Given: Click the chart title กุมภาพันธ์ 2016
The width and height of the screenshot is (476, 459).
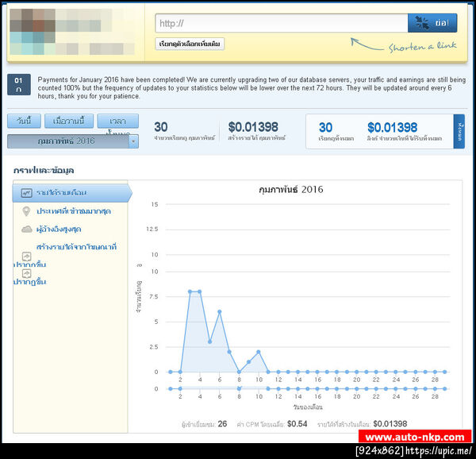Looking at the screenshot, I should 291,190.
